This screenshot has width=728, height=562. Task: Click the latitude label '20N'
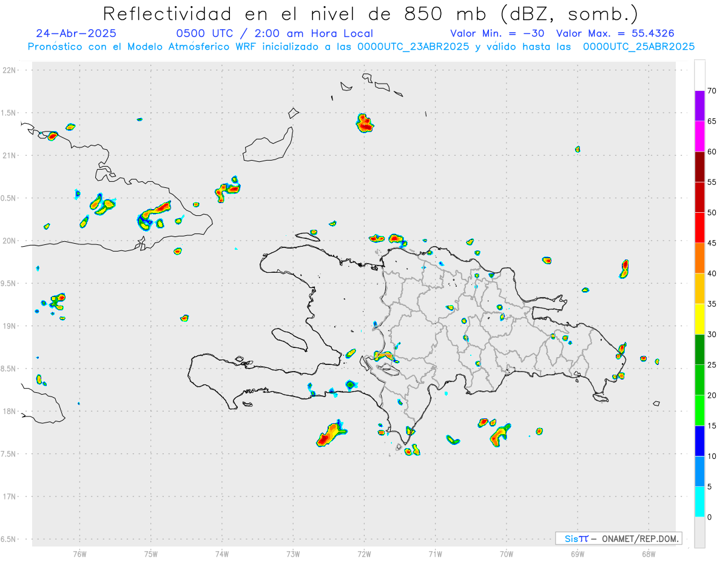[10, 241]
